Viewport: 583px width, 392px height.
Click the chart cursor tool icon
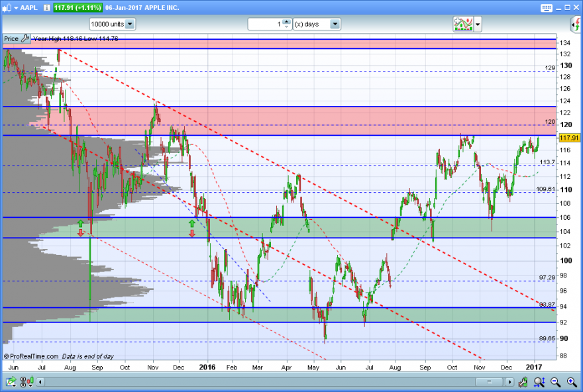click(x=523, y=381)
